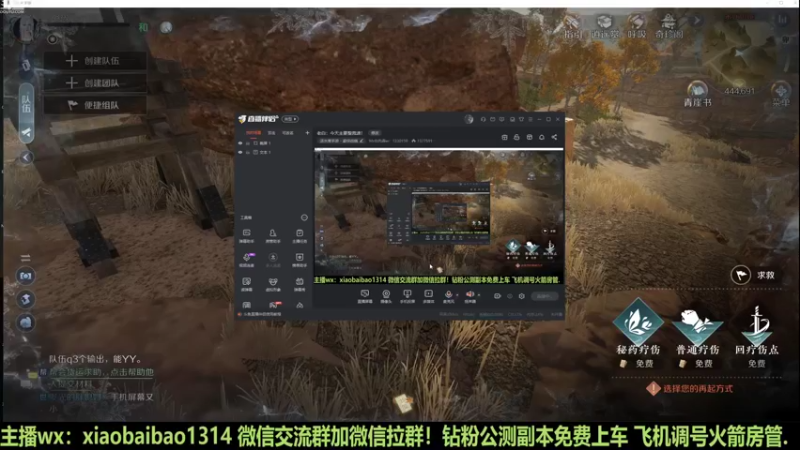Open third scene tab in streaming app
The width and height of the screenshot is (800, 450).
(288, 133)
